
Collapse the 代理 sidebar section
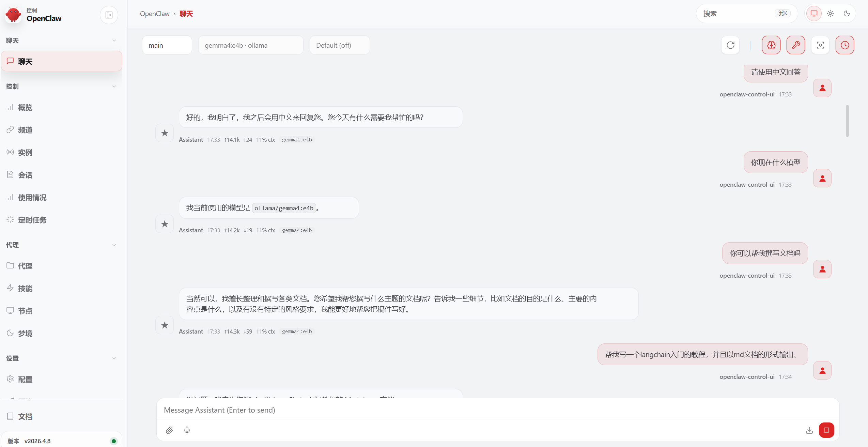114,245
